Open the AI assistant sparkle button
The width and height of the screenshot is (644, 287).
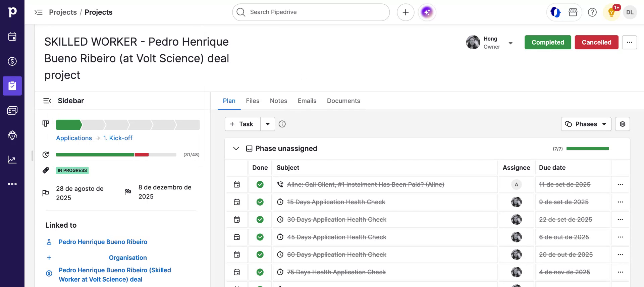point(427,12)
